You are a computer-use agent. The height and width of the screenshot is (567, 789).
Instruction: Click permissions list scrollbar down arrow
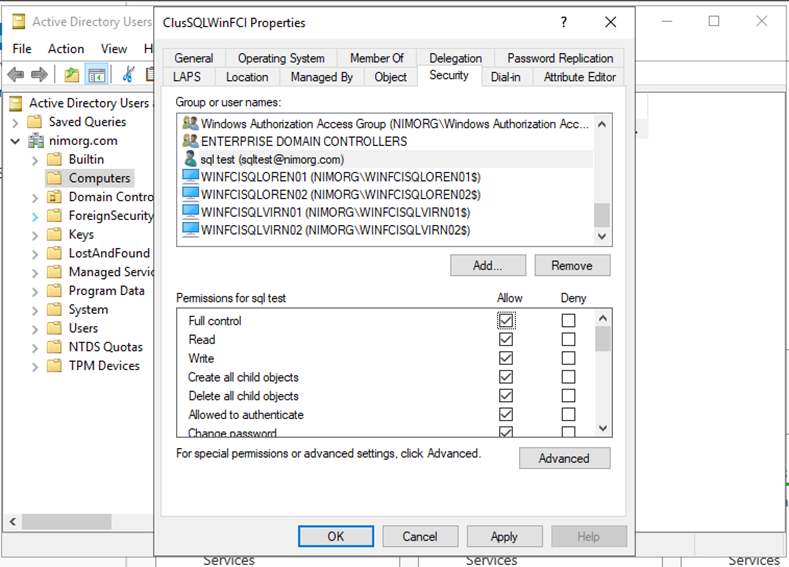603,428
